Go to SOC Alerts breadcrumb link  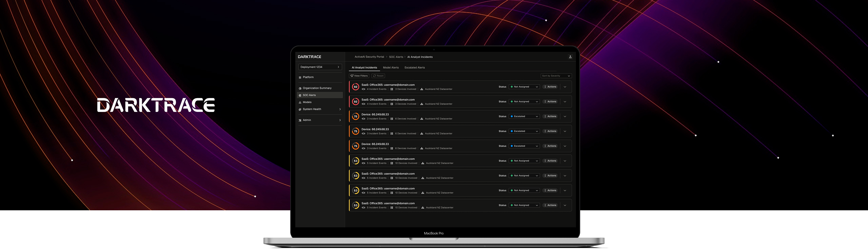tap(396, 57)
